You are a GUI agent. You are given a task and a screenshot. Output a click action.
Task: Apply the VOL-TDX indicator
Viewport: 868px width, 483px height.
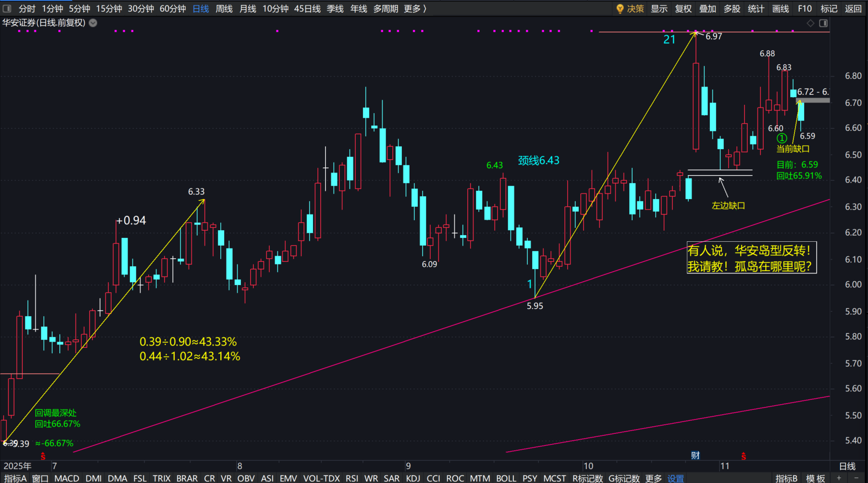coord(321,478)
